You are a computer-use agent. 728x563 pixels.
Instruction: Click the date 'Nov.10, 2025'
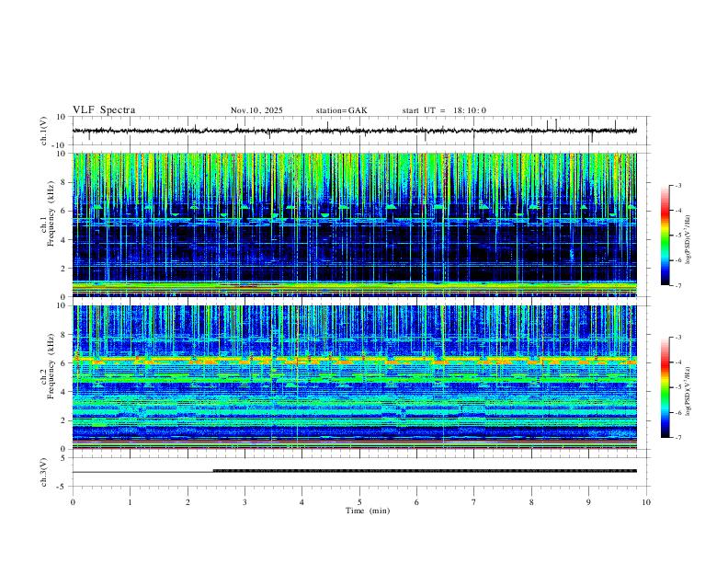(x=256, y=110)
